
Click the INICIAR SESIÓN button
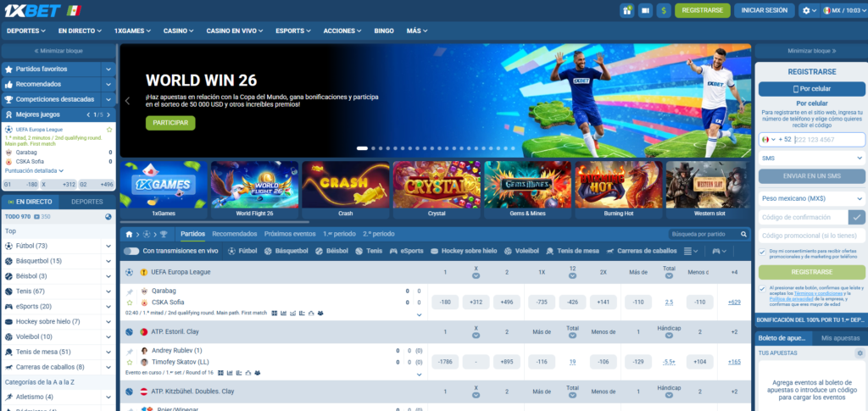[764, 10]
